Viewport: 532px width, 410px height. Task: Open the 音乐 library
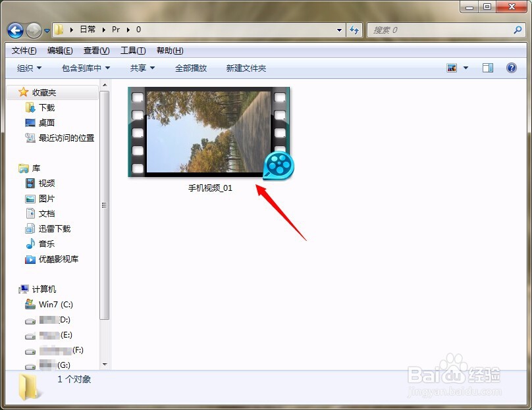pos(47,243)
